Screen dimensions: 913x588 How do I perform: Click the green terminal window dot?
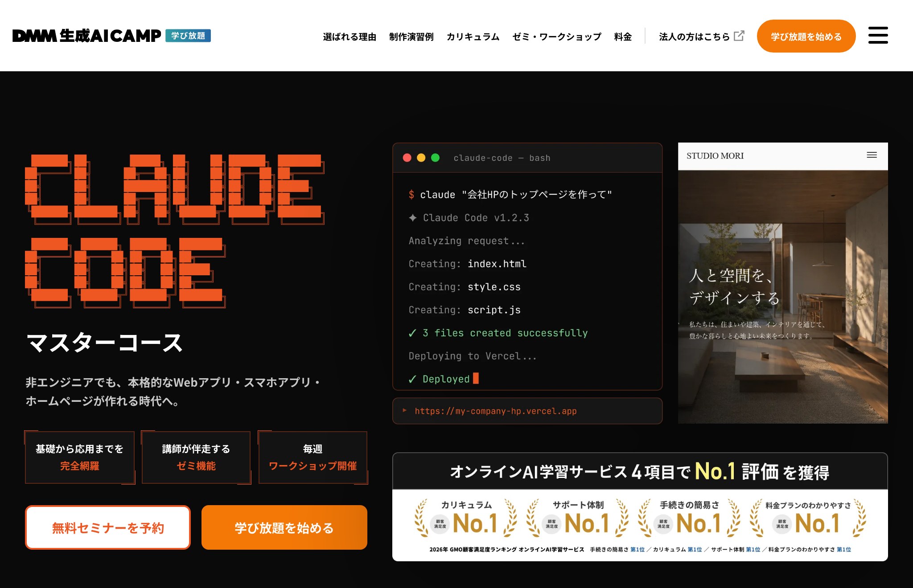point(436,158)
